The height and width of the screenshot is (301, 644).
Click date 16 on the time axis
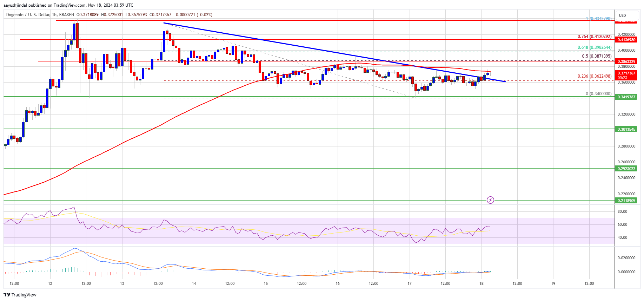338,283
